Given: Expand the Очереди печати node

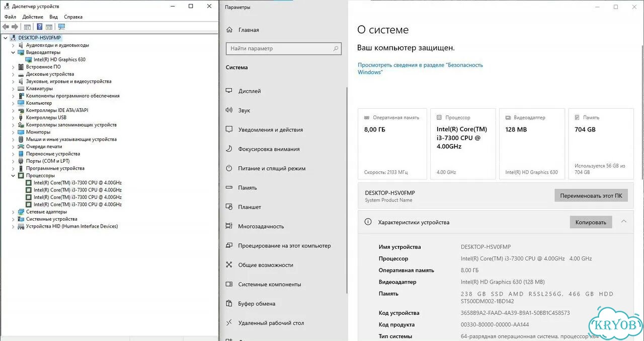Looking at the screenshot, I should tap(14, 147).
